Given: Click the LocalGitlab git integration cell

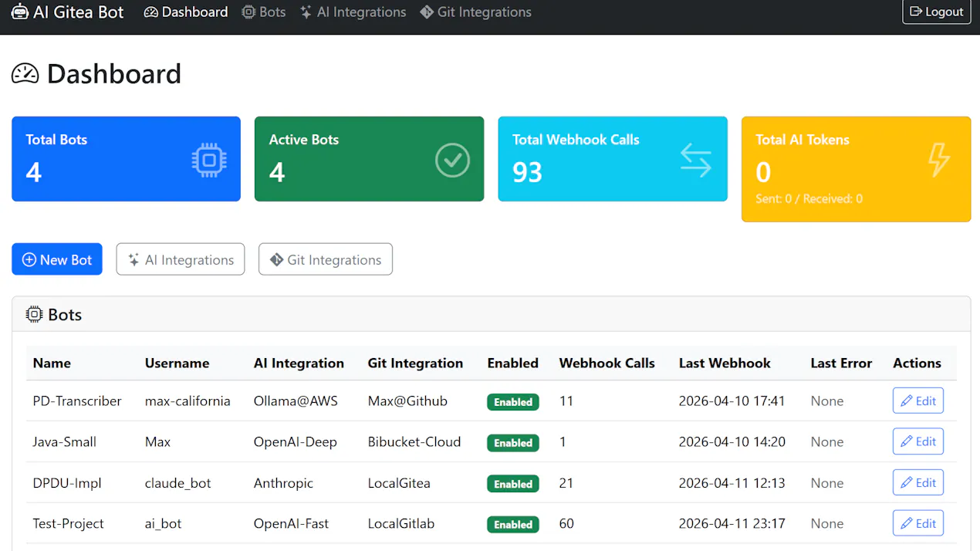Looking at the screenshot, I should [x=401, y=523].
